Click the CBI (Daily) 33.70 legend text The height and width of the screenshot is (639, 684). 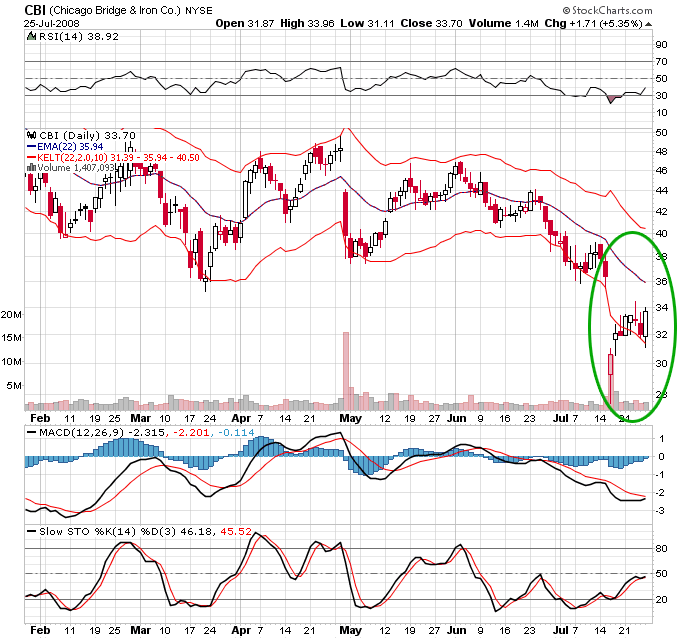pos(87,136)
